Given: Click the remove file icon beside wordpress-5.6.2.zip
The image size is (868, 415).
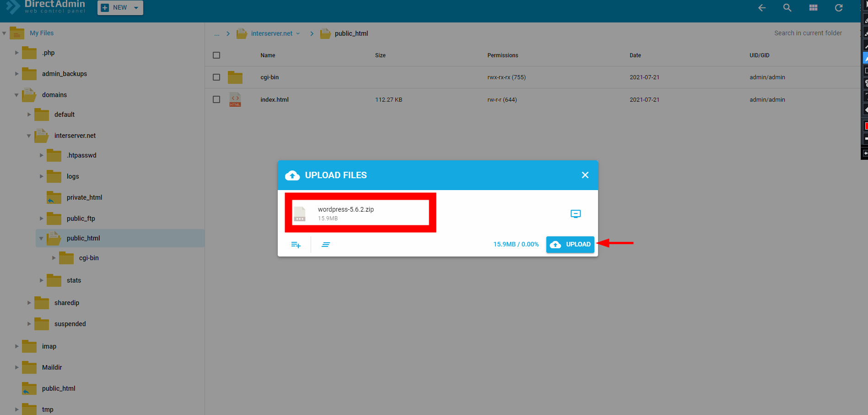Looking at the screenshot, I should [x=576, y=214].
